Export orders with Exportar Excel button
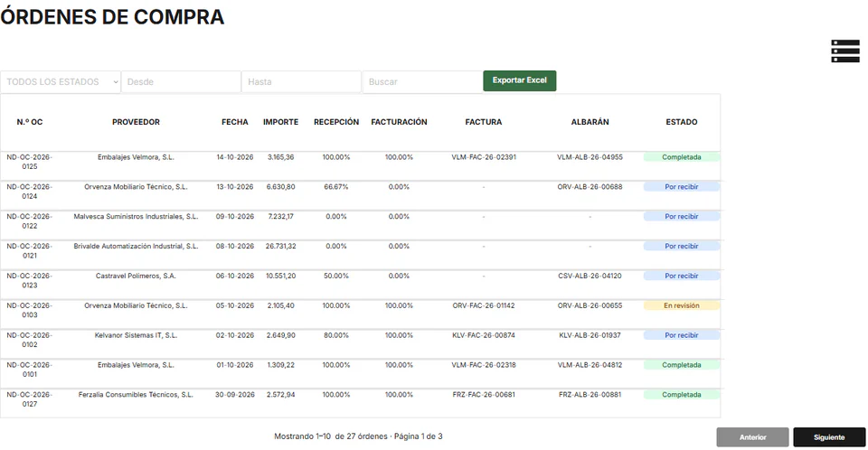Image resolution: width=868 pixels, height=450 pixels. pyautogui.click(x=520, y=80)
